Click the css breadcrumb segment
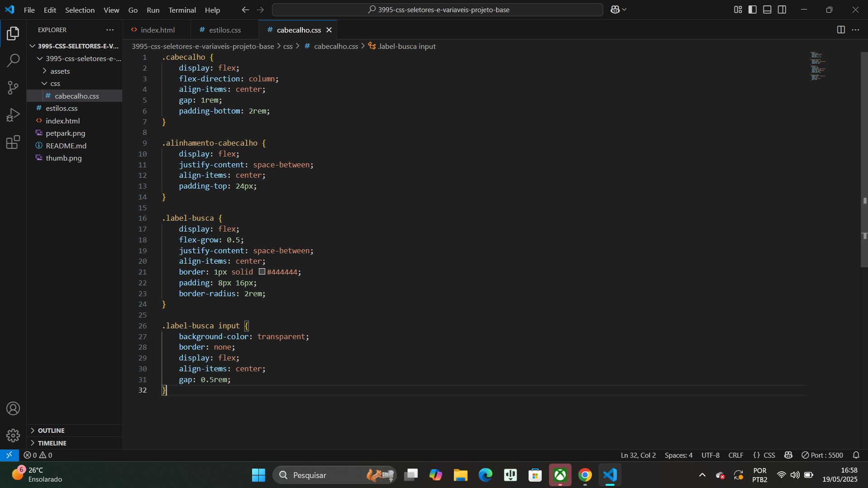Image resolution: width=868 pixels, height=488 pixels. coord(288,46)
